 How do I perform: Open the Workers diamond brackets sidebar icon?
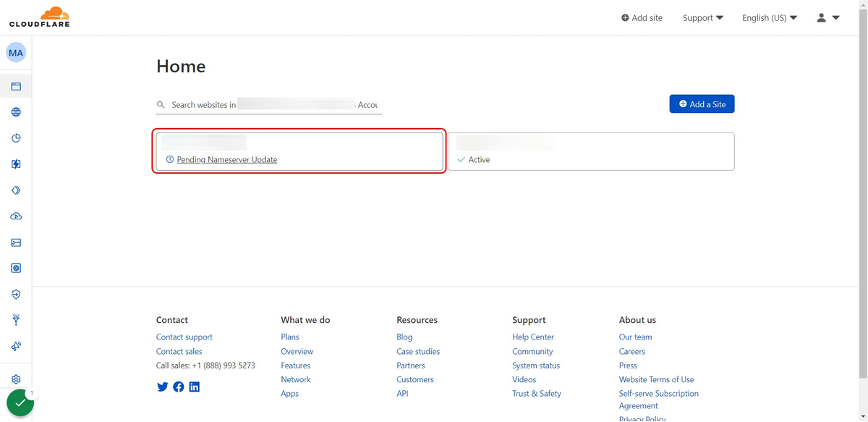pyautogui.click(x=16, y=190)
